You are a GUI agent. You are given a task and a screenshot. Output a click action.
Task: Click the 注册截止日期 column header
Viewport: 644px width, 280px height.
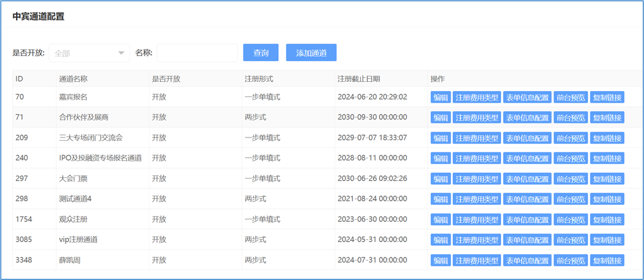click(x=358, y=79)
